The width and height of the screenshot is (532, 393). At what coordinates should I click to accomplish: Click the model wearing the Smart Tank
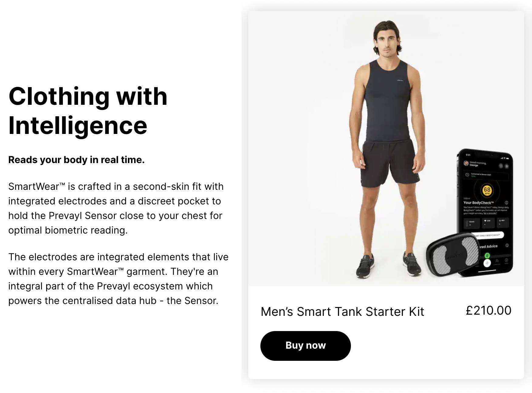pos(388,149)
